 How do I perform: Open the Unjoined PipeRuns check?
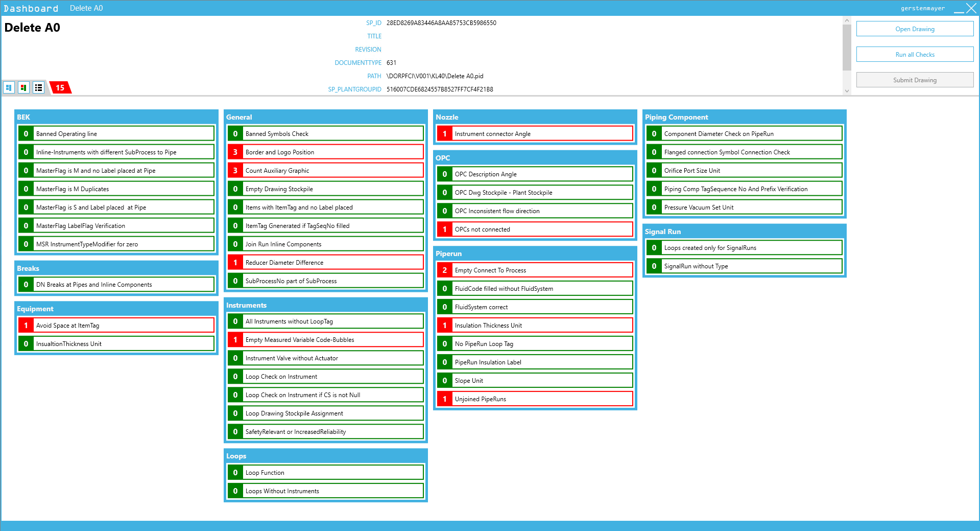[542, 399]
